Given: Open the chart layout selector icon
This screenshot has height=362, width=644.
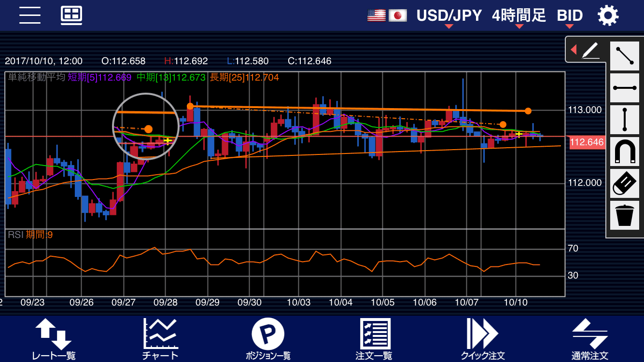Looking at the screenshot, I should pos(71,15).
